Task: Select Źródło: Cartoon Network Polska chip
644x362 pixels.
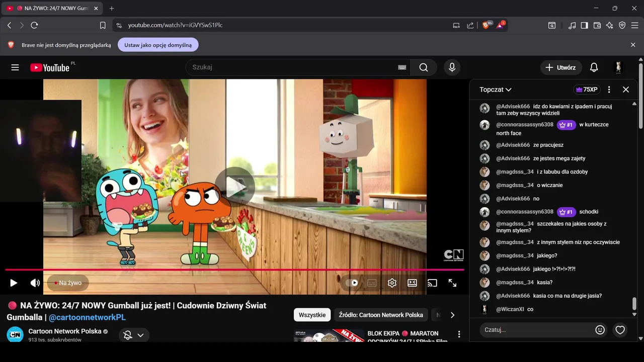Action: [x=381, y=315]
